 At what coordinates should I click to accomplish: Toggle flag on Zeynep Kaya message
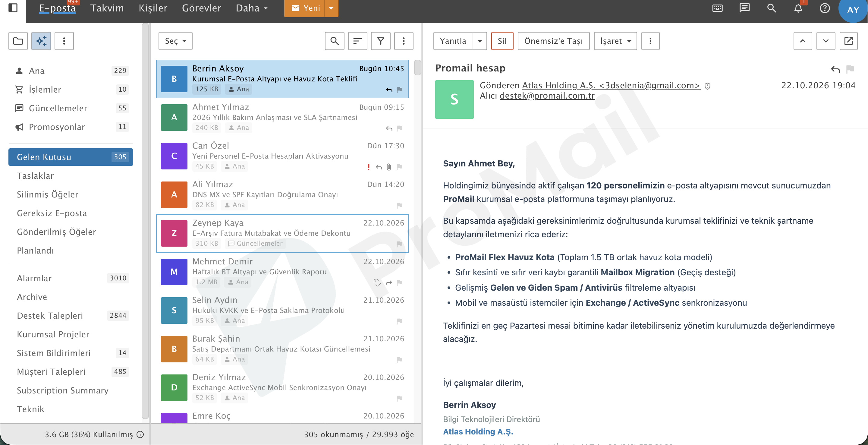point(400,244)
